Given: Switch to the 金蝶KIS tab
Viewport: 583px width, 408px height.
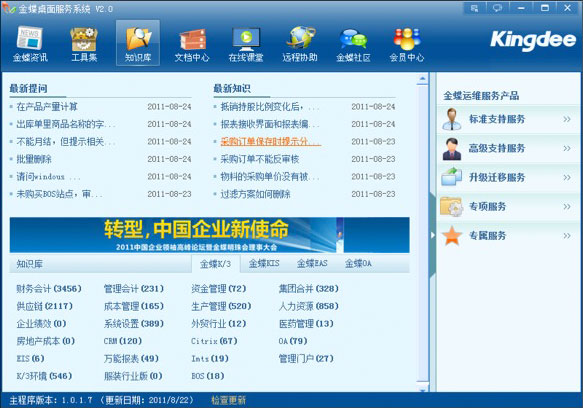Looking at the screenshot, I should (264, 264).
